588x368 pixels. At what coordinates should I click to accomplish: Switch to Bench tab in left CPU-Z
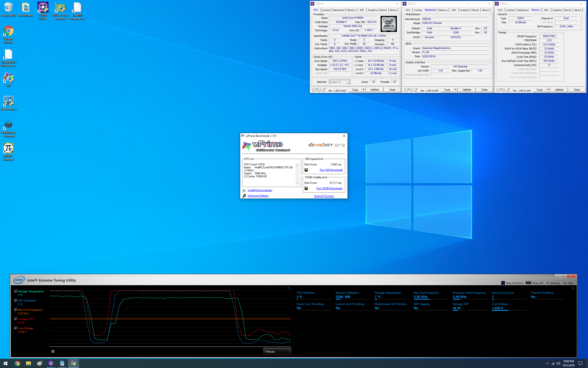click(x=383, y=10)
